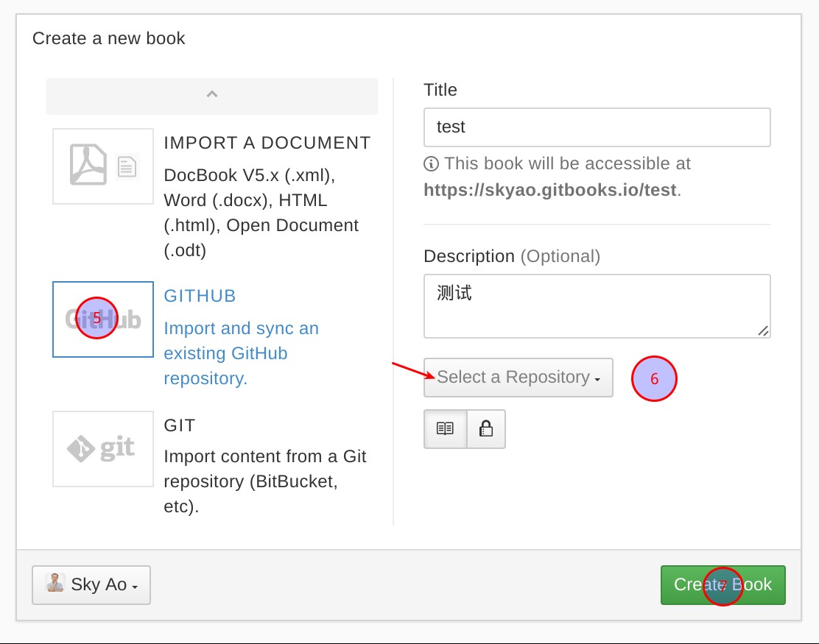Click the description textarea resize handle
819x644 pixels.
click(x=764, y=331)
